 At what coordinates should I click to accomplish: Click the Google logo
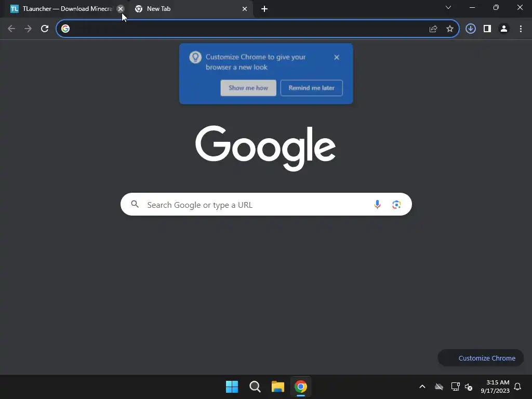265,148
